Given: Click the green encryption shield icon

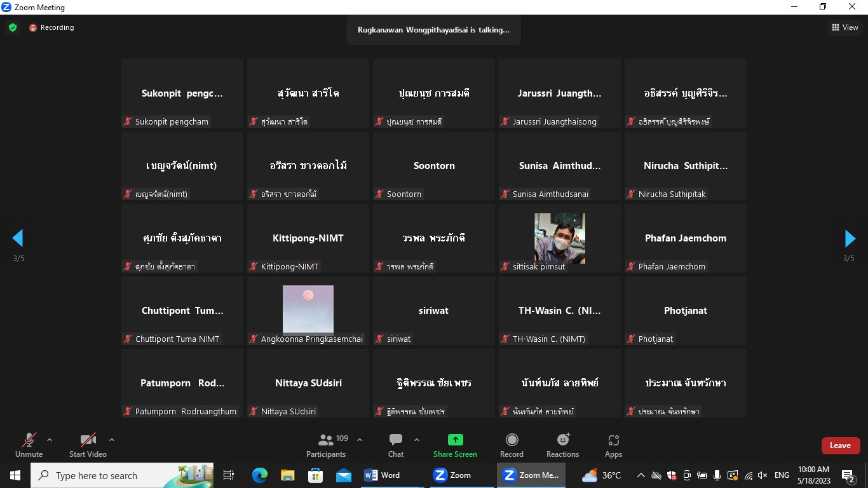Looking at the screenshot, I should [x=13, y=27].
